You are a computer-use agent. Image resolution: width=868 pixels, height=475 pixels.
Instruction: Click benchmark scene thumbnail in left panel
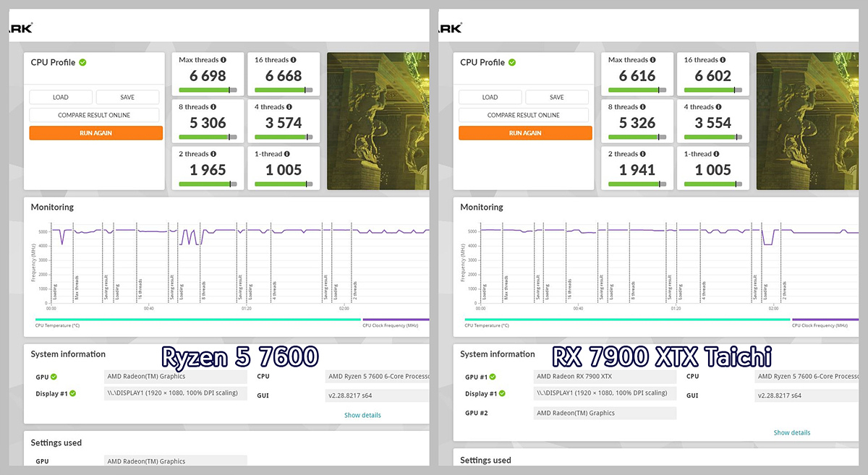coord(378,121)
